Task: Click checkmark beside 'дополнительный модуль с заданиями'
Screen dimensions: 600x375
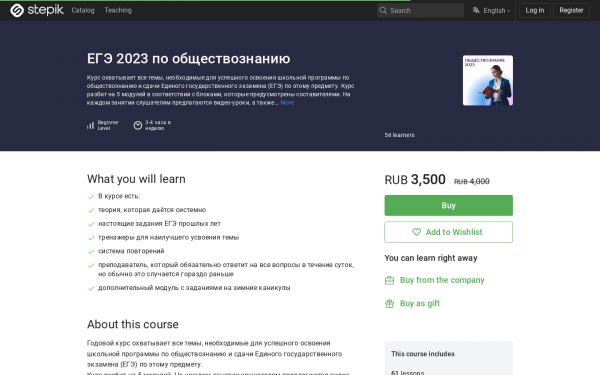Action: 91,289
